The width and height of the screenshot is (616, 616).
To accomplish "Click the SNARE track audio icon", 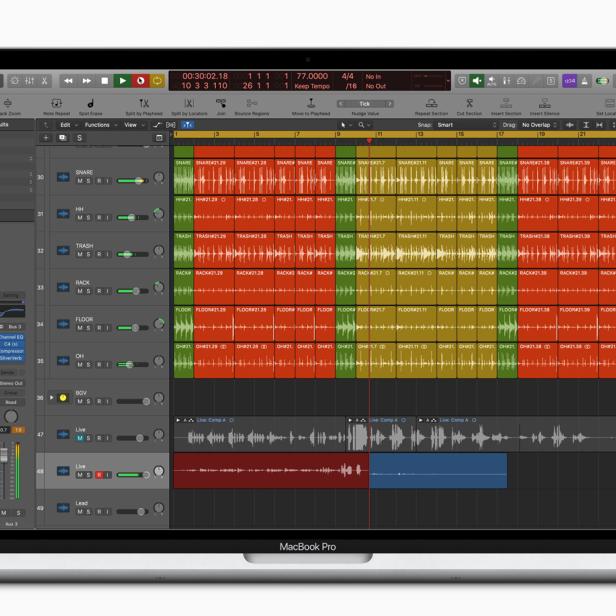I will (x=63, y=177).
